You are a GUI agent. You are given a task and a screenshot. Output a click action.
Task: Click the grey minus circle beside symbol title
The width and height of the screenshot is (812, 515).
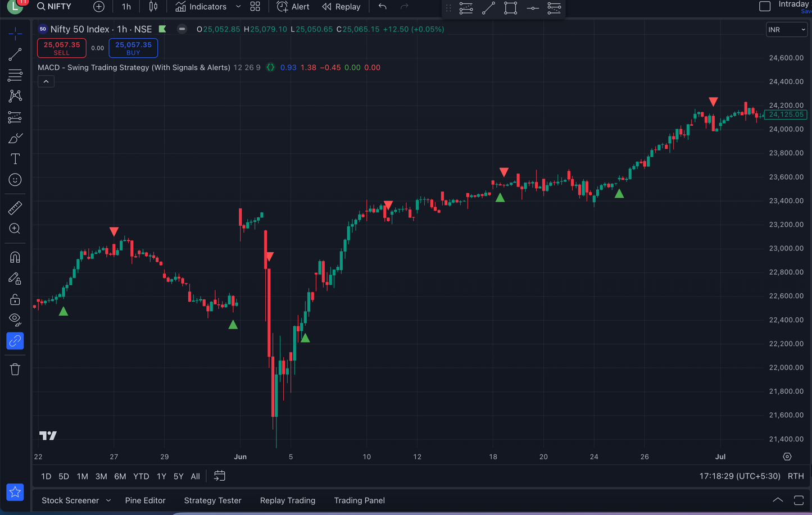click(182, 29)
